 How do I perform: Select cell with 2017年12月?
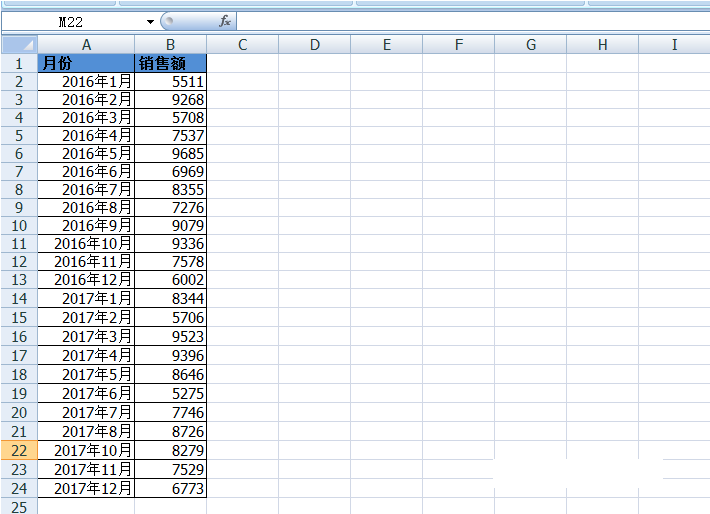point(86,489)
